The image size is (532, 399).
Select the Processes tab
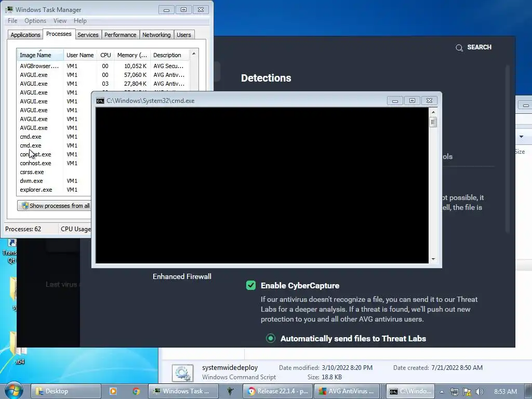click(59, 34)
